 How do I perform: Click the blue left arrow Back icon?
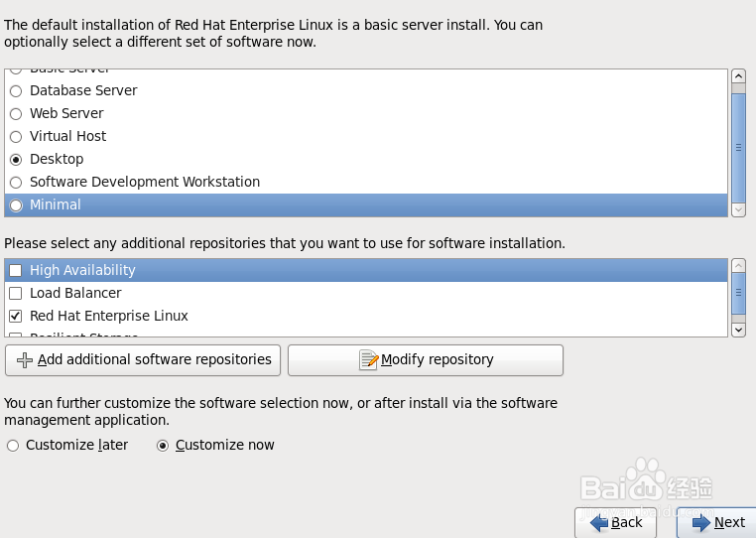(599, 522)
